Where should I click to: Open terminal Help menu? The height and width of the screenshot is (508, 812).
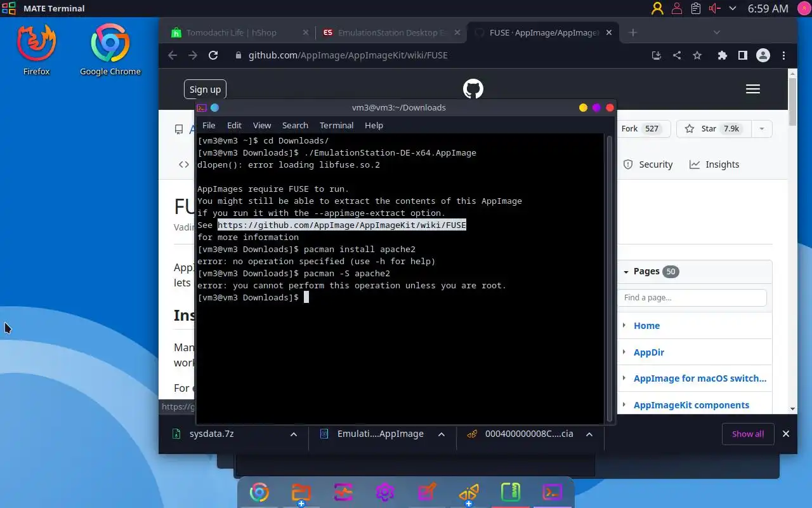[374, 125]
